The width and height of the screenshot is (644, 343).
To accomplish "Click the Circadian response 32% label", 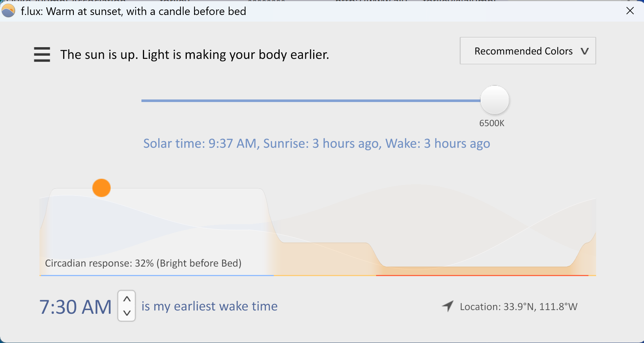I will click(144, 263).
